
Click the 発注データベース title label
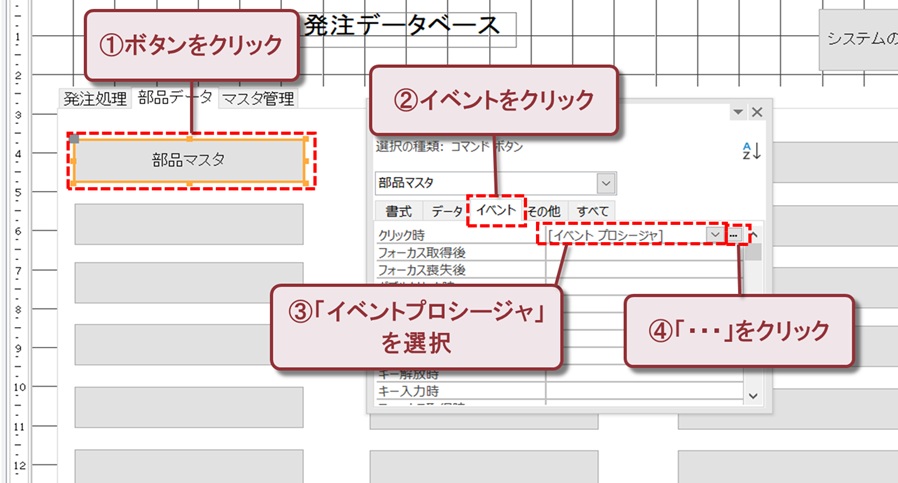coord(400,26)
